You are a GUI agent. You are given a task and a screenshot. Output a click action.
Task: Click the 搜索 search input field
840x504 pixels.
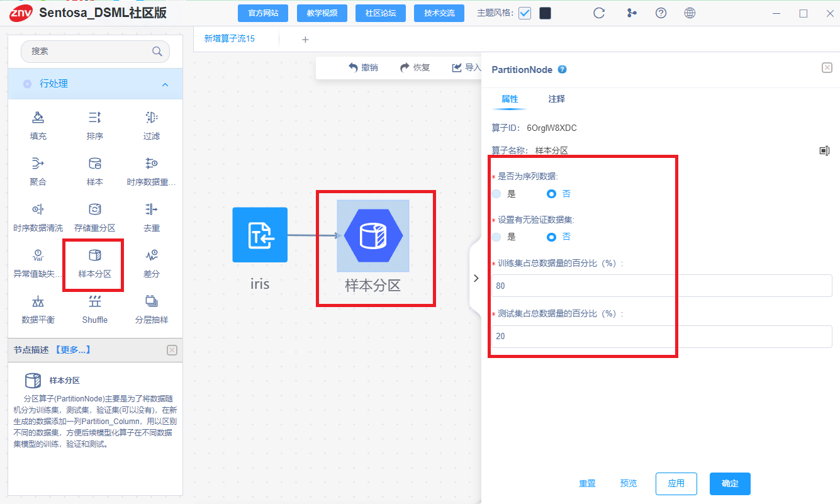pyautogui.click(x=95, y=52)
